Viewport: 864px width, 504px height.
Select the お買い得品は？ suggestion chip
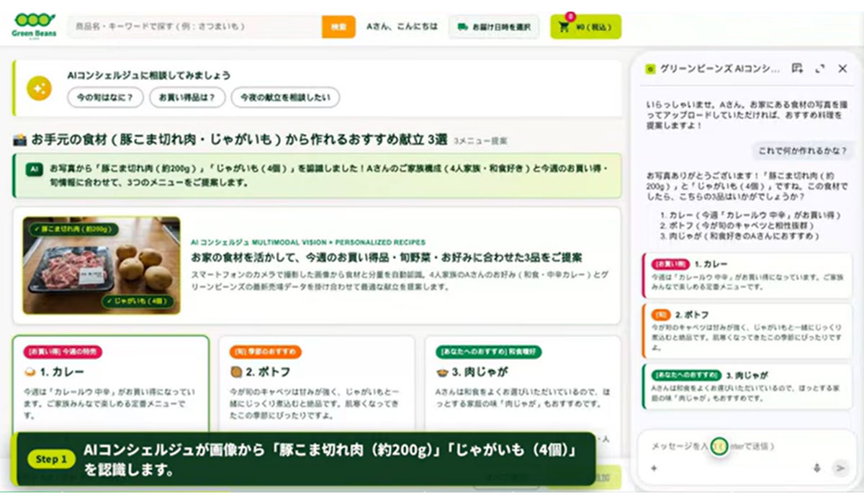(x=187, y=97)
